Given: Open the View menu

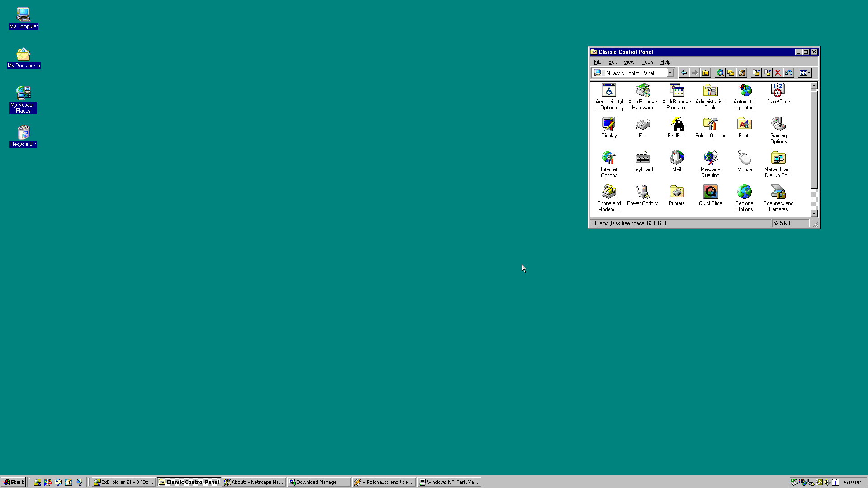Looking at the screenshot, I should coord(629,62).
